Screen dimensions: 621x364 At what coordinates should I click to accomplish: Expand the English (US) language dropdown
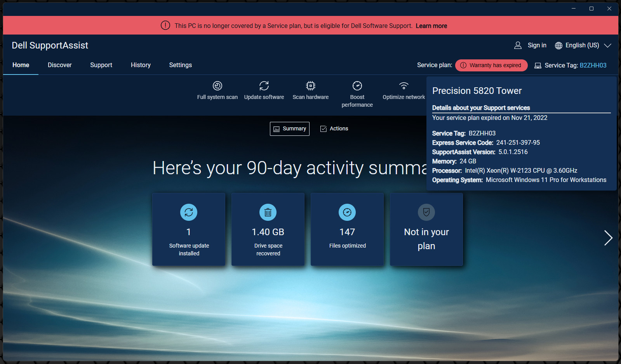583,45
